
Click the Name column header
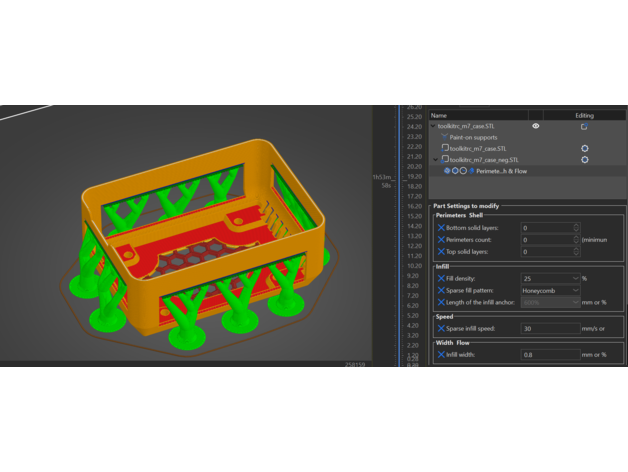click(439, 115)
